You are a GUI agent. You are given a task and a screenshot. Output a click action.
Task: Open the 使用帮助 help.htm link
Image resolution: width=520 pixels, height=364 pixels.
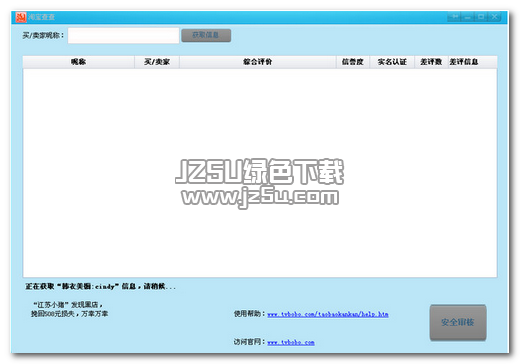click(328, 314)
